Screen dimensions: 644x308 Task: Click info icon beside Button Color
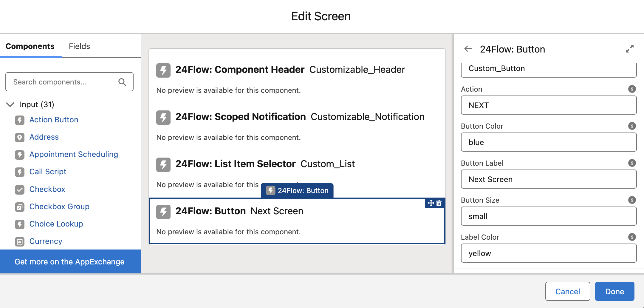click(632, 126)
